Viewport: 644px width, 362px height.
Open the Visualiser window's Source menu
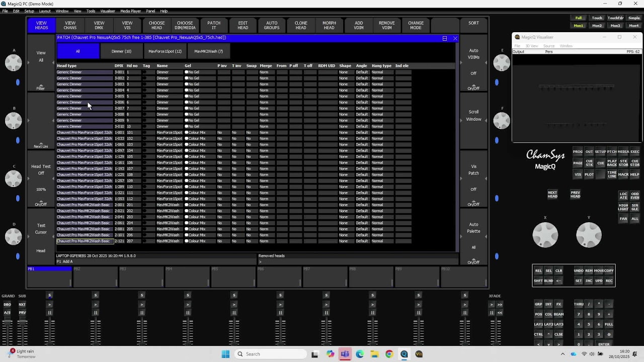[549, 46]
